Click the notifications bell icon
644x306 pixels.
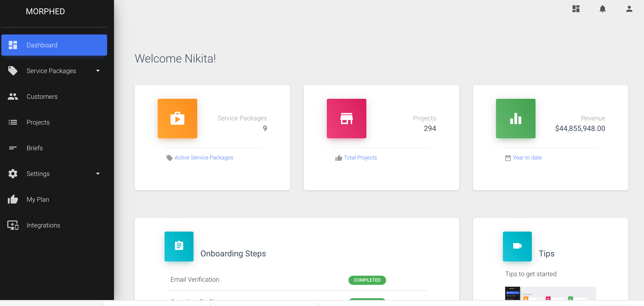(602, 9)
